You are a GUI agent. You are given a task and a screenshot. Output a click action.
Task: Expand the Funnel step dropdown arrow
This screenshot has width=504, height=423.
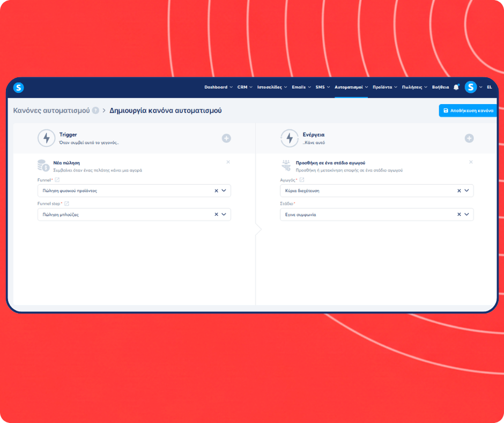point(224,214)
